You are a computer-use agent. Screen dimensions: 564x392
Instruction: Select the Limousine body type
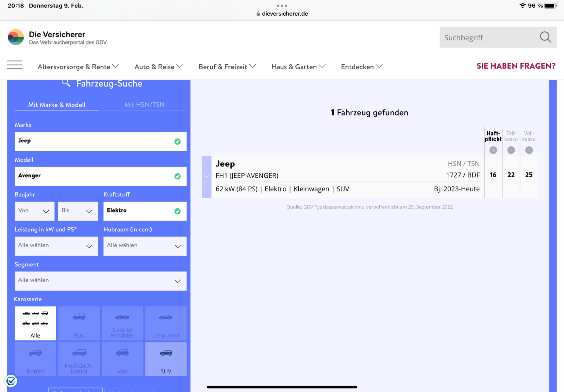point(166,323)
